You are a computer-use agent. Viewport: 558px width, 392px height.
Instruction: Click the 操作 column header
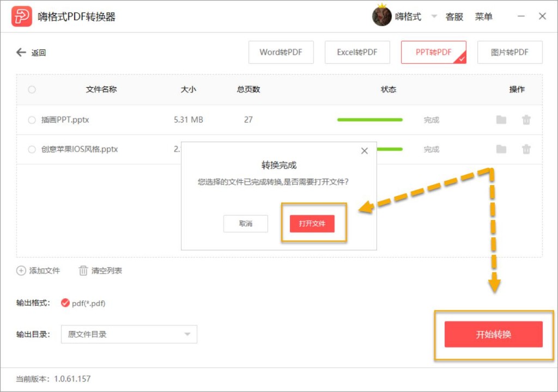[x=517, y=89]
